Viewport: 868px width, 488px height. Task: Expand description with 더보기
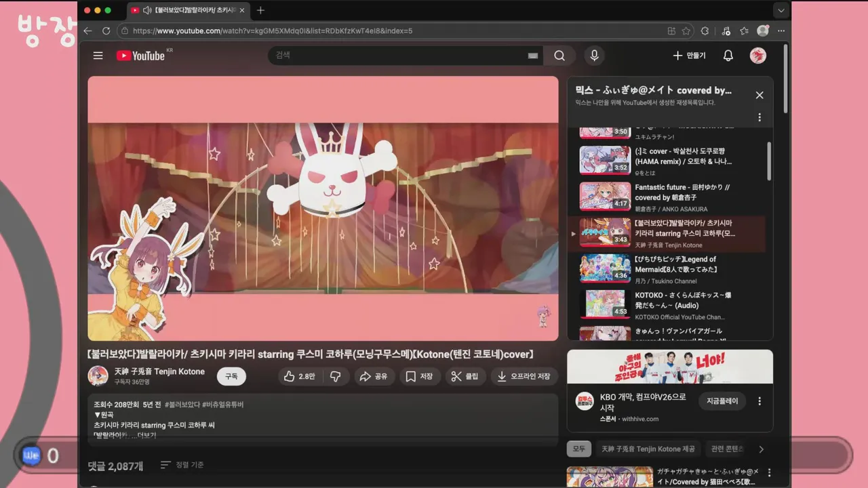click(146, 435)
